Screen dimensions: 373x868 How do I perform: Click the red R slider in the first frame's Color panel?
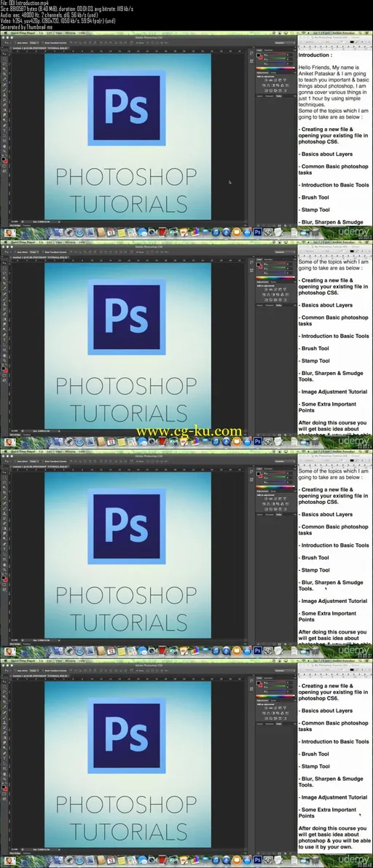(275, 54)
